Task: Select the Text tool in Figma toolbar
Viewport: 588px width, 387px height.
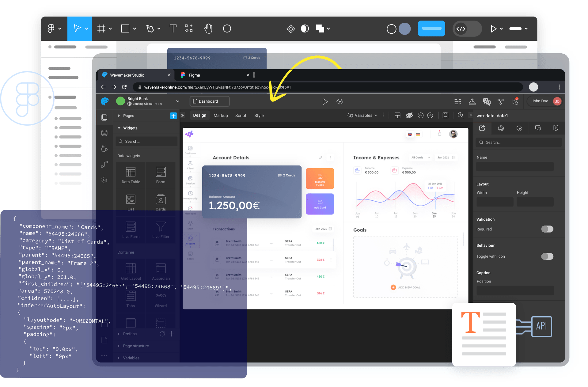Action: click(x=173, y=28)
